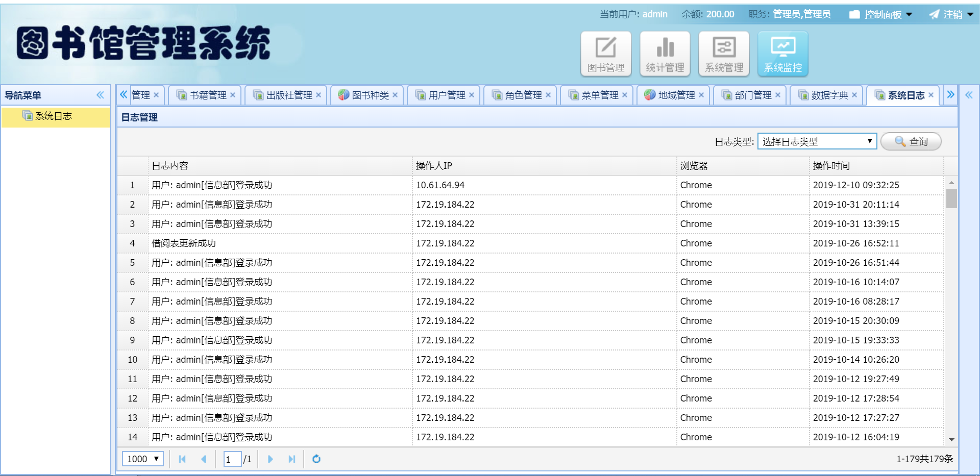The image size is (980, 476).
Task: Click the 操作时间 column header
Action: pos(876,166)
